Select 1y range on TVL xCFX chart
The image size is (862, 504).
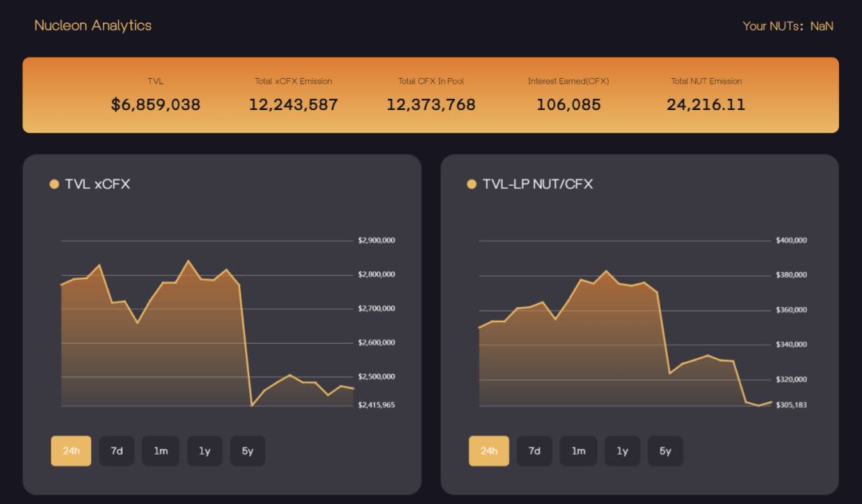[204, 451]
